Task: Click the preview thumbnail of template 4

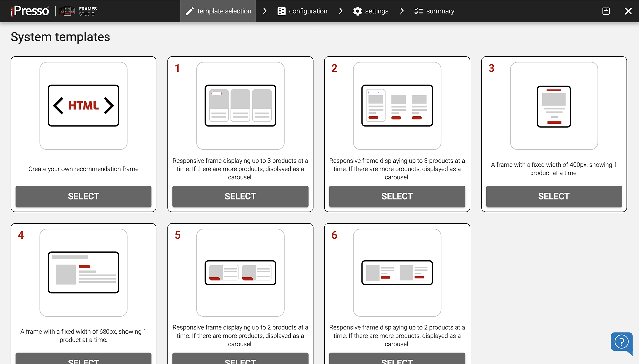Action: 83,273
